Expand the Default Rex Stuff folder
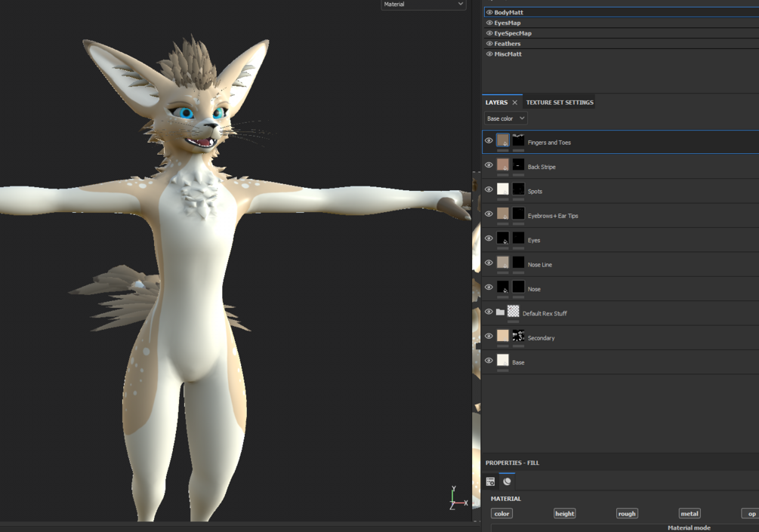The width and height of the screenshot is (759, 532). [x=500, y=312]
